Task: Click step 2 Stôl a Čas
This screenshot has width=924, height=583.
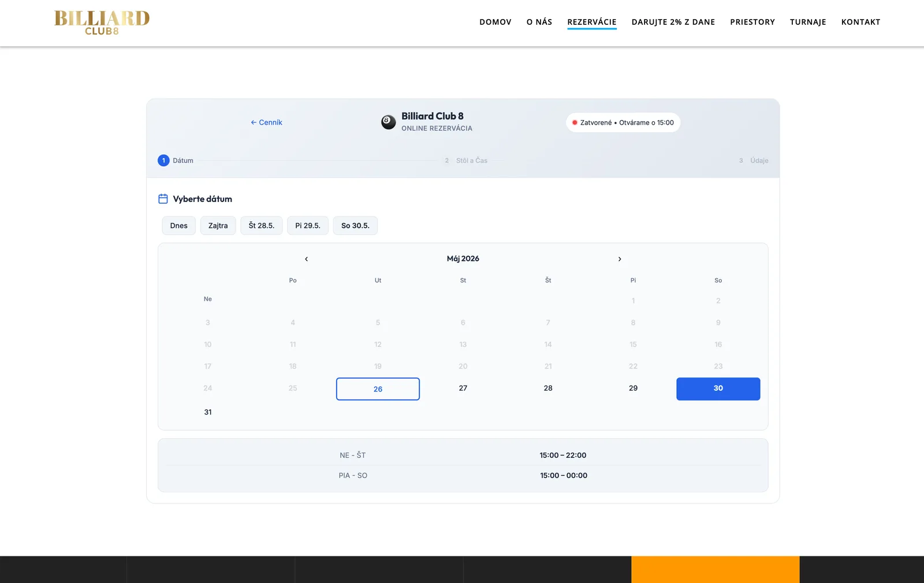Action: (x=466, y=160)
